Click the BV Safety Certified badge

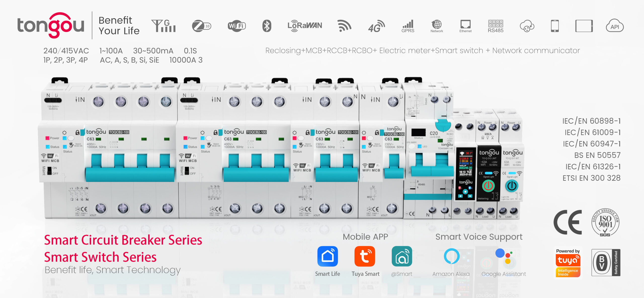(x=606, y=263)
